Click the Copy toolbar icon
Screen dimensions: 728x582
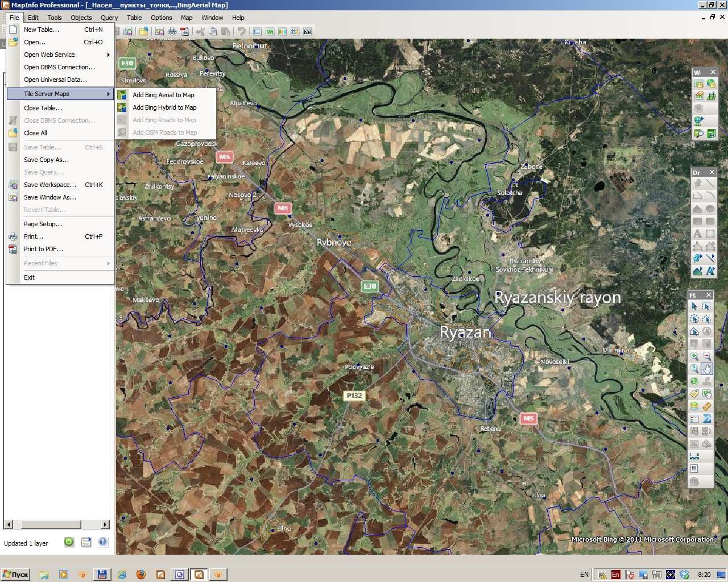click(x=213, y=31)
